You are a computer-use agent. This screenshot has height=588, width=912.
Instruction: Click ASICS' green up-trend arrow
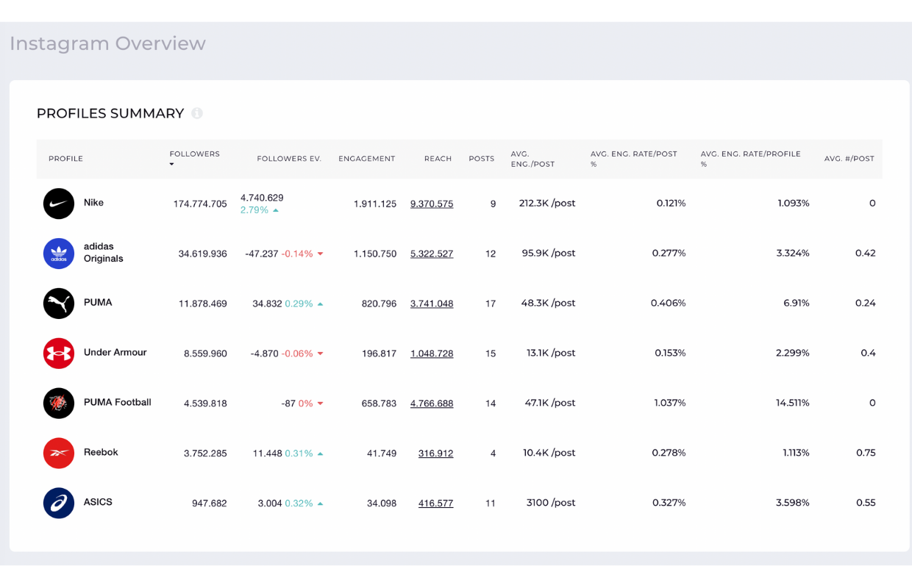point(321,503)
